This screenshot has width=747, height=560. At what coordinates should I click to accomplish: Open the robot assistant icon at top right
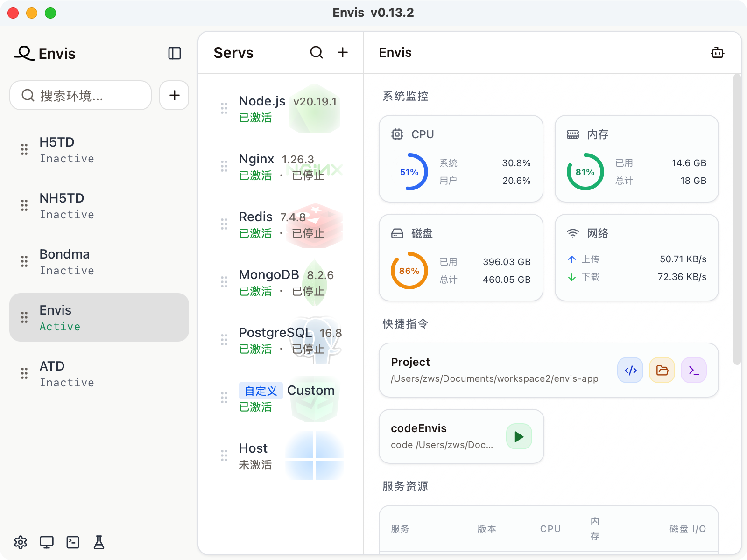[x=718, y=52]
